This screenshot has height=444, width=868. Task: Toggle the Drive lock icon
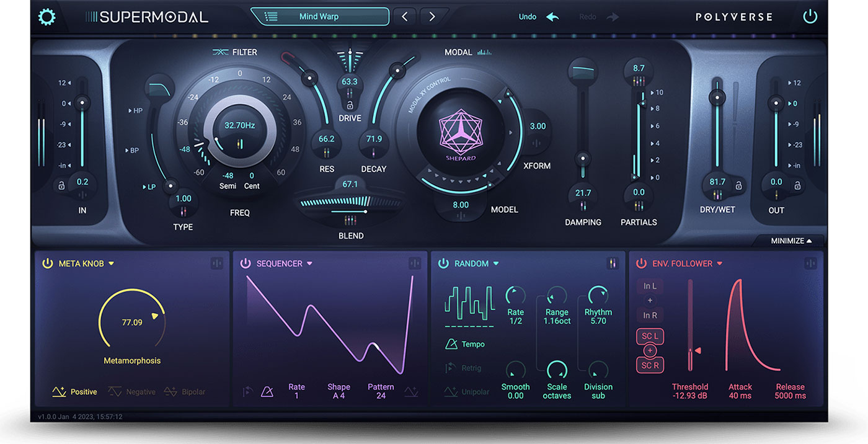[350, 106]
